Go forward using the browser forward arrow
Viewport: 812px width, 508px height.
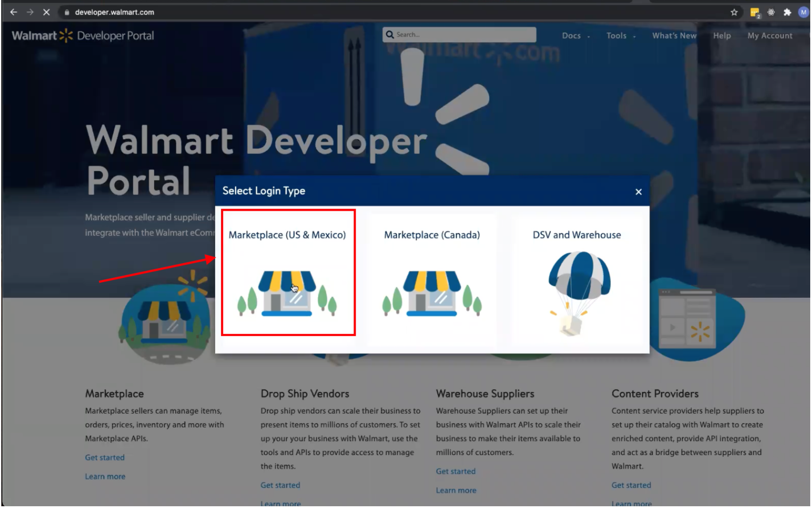click(30, 12)
